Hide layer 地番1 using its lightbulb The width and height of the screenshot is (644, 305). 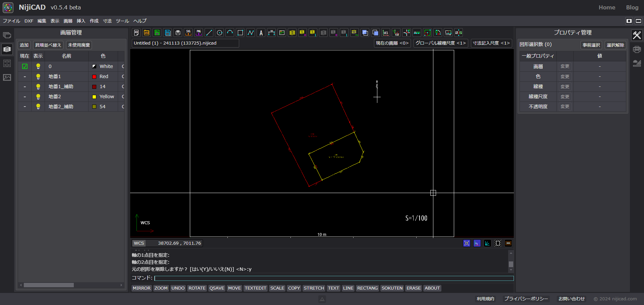pyautogui.click(x=38, y=76)
